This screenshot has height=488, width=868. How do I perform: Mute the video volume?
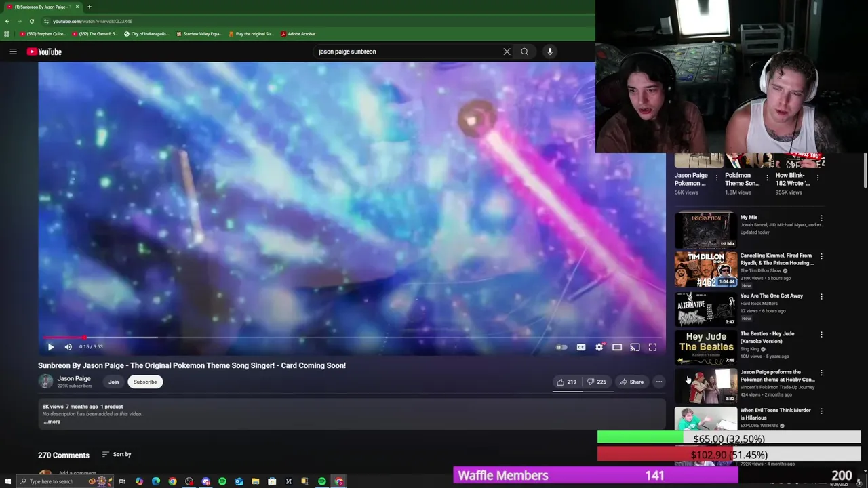[x=68, y=347]
